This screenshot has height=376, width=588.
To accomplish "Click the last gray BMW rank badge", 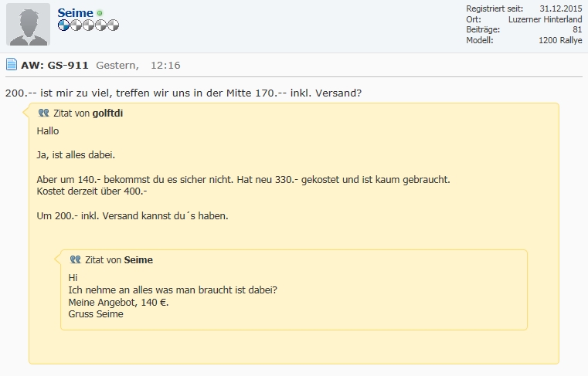I will tap(113, 25).
